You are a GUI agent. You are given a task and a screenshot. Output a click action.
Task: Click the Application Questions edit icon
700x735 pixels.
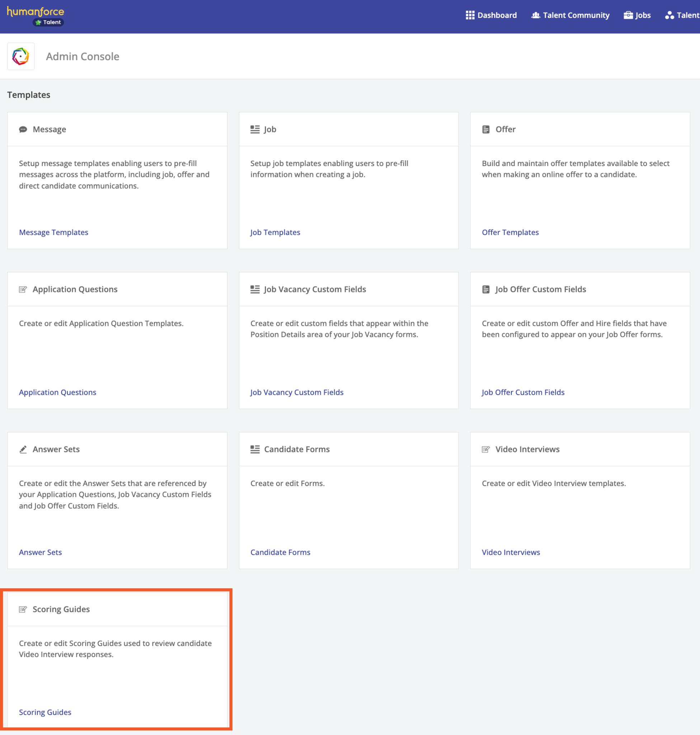23,289
